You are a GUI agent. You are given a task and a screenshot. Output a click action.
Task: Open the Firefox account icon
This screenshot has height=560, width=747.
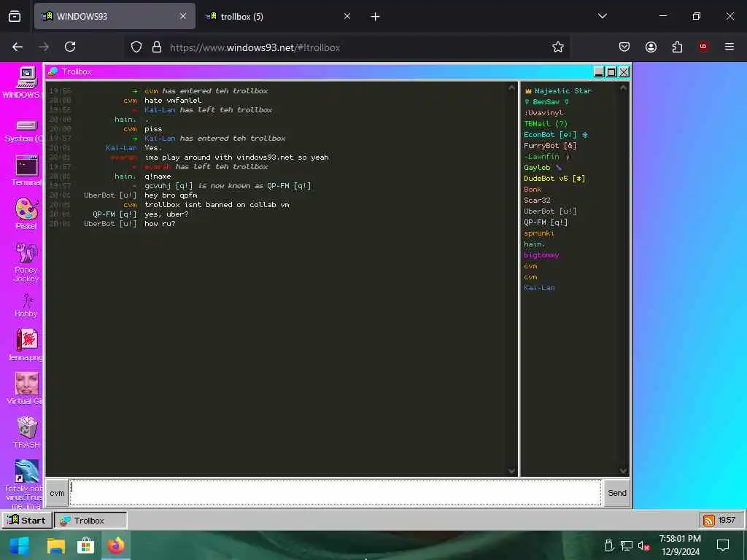click(x=651, y=47)
